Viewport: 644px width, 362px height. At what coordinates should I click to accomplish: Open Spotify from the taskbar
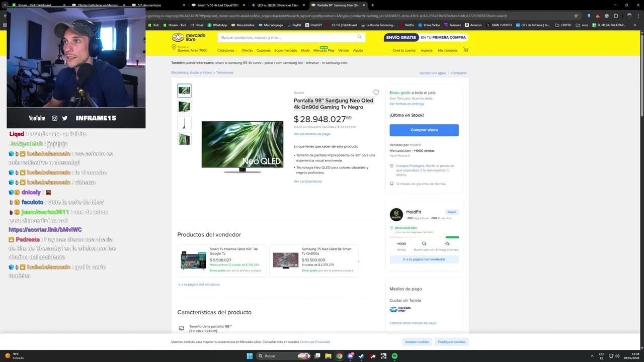point(394,356)
